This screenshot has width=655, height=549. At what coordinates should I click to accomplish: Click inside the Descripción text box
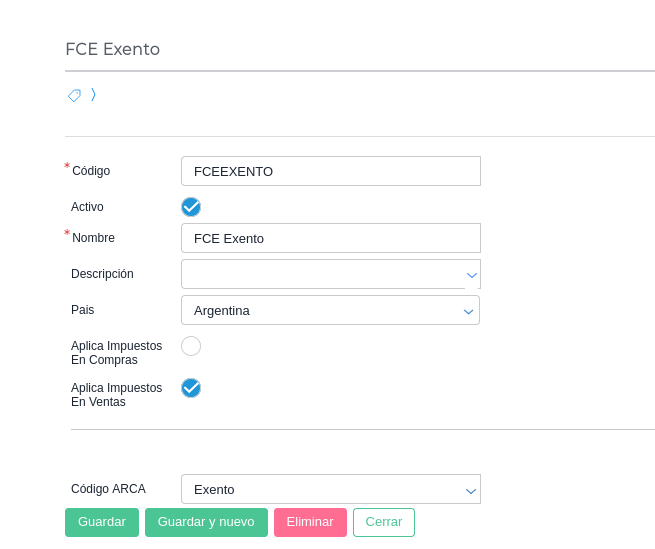322,274
